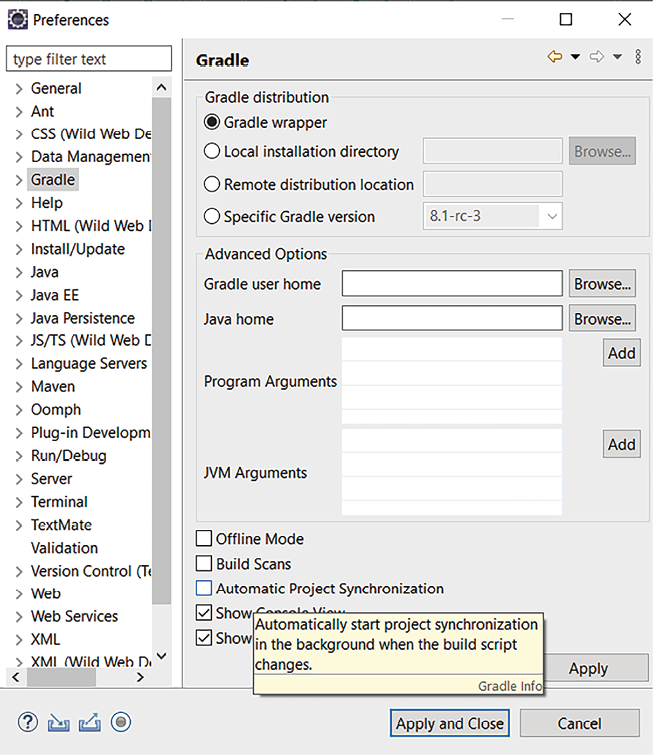Click the Export preferences icon
The image size is (653, 755).
[x=89, y=722]
